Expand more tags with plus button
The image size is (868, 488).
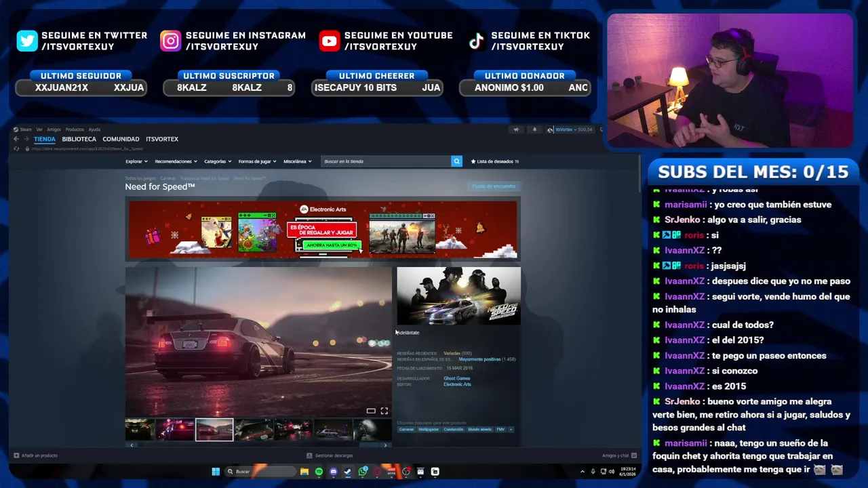pos(511,429)
